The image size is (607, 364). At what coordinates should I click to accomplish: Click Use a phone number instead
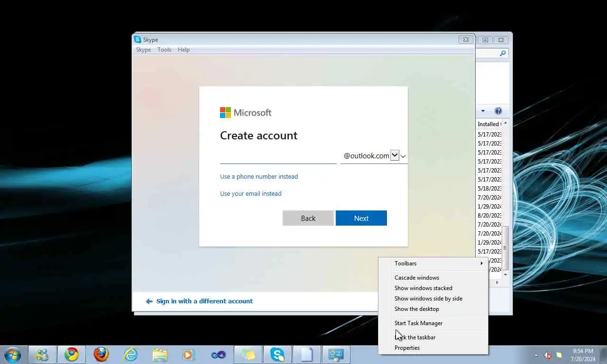pos(259,176)
